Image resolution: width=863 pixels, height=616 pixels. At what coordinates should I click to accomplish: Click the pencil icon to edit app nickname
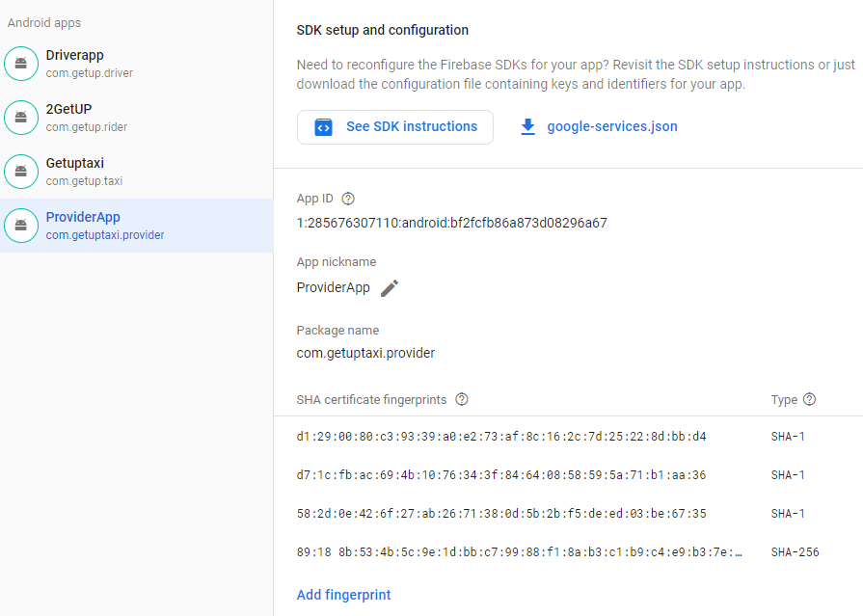(389, 287)
